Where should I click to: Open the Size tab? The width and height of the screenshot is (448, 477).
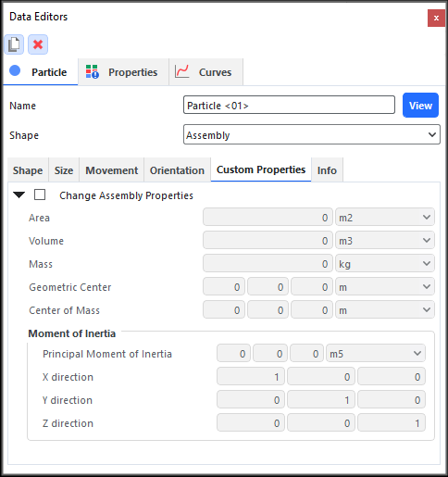64,170
